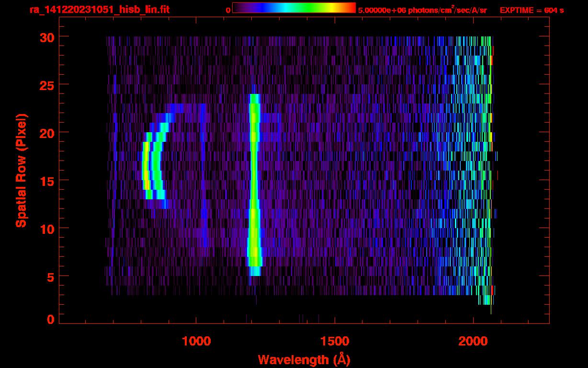Click the EXPTIME = 604 s text
Screen dimensions: 588x368
(x=531, y=10)
